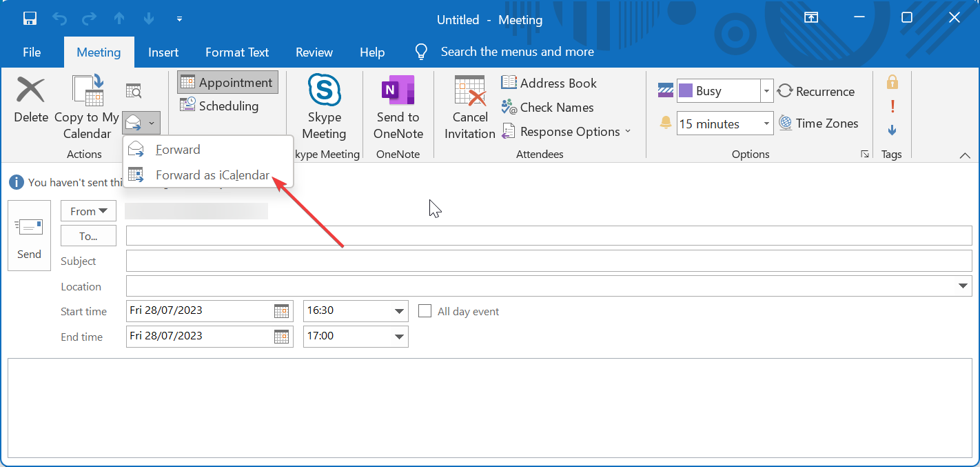This screenshot has width=980, height=467.
Task: Click the To... recipients button
Action: (x=88, y=236)
